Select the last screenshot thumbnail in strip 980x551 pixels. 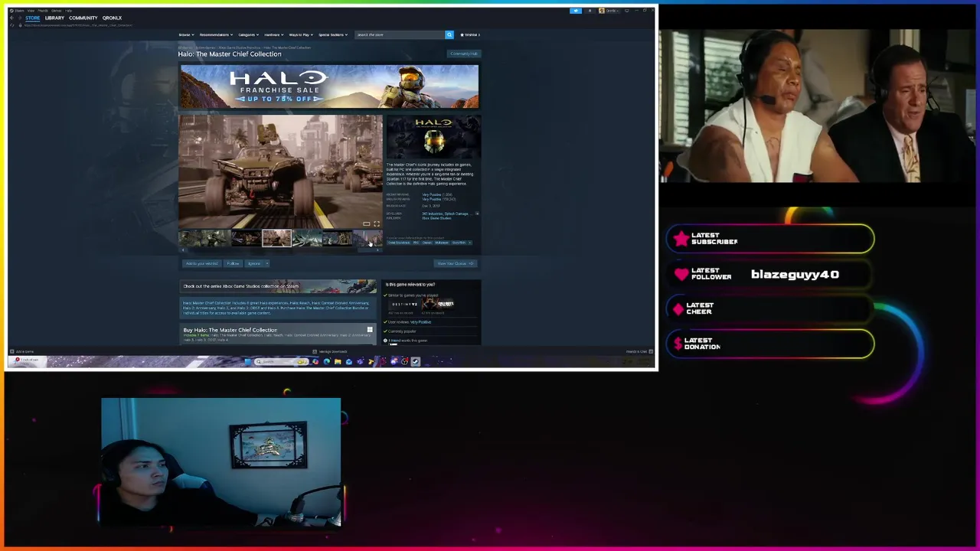[x=367, y=238]
